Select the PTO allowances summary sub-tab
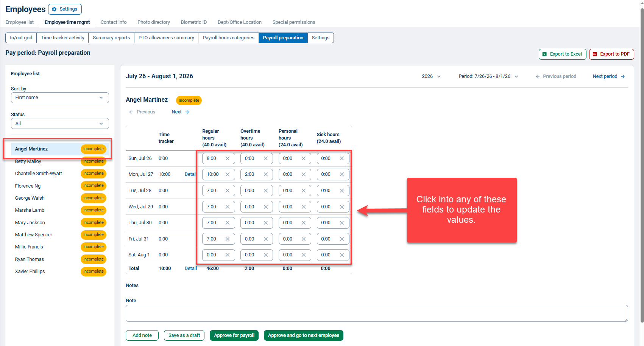 pyautogui.click(x=166, y=38)
